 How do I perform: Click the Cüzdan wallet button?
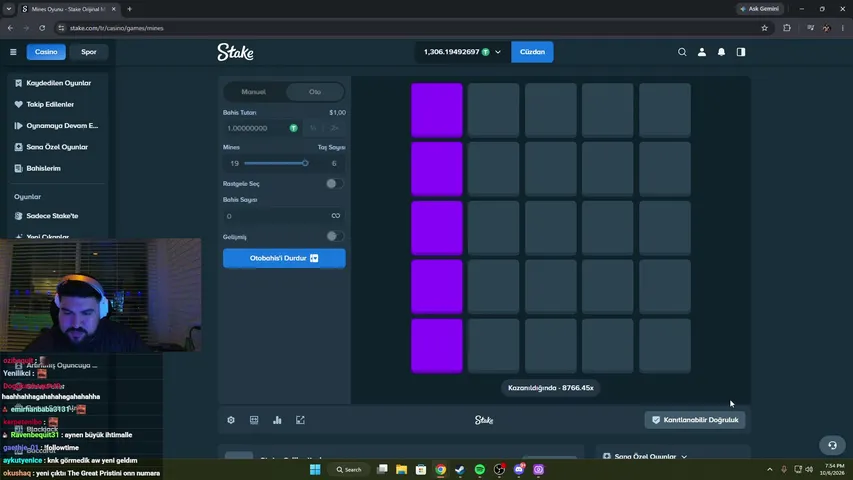[532, 52]
